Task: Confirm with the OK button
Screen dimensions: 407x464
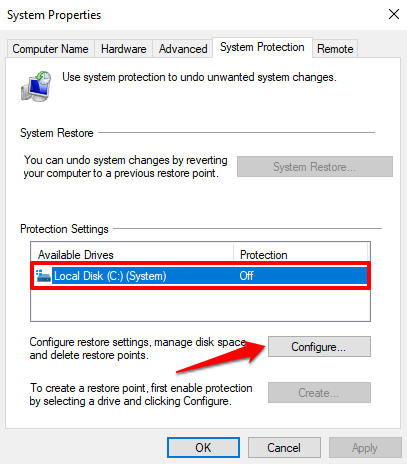Action: tap(203, 448)
